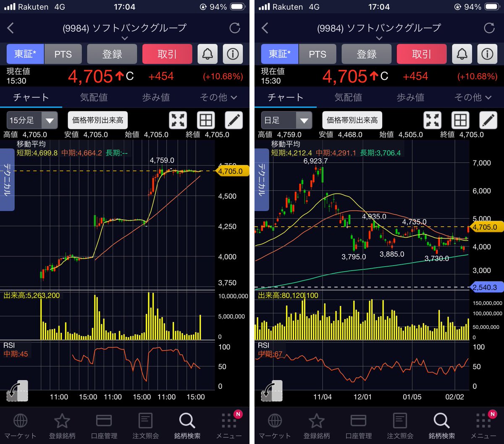This screenshot has height=444, width=504.
Task: Select PTS exchange on the right screen
Action: click(318, 54)
